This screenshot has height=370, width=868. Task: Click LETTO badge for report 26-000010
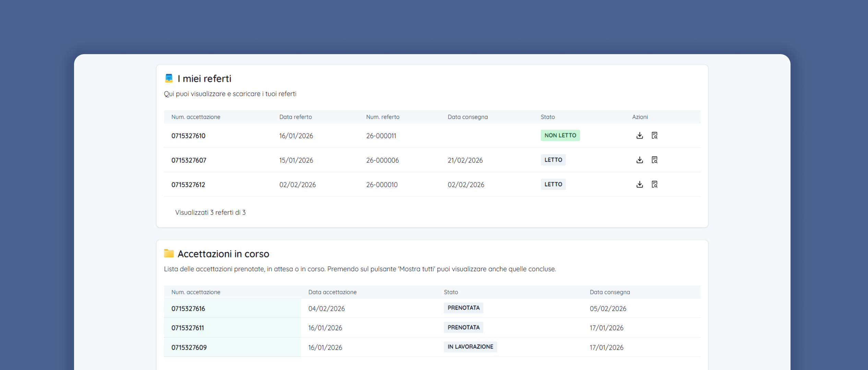pos(553,184)
